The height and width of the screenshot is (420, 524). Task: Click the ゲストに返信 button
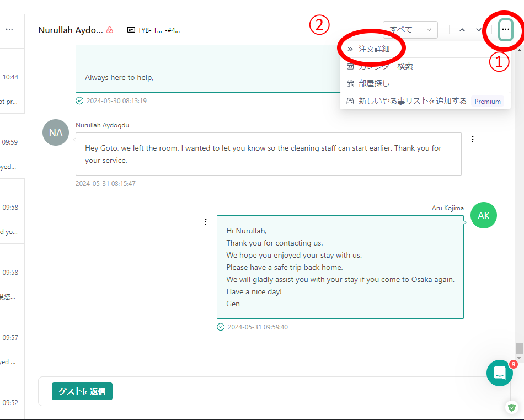pos(82,391)
